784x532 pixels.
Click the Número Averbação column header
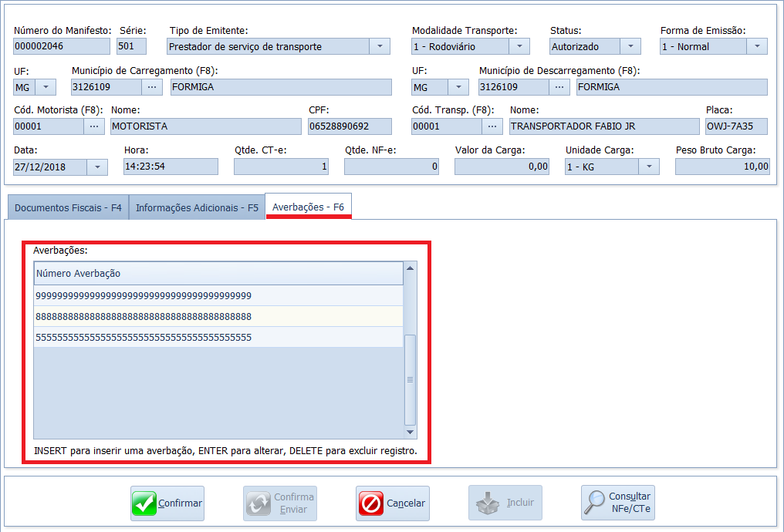click(x=218, y=274)
